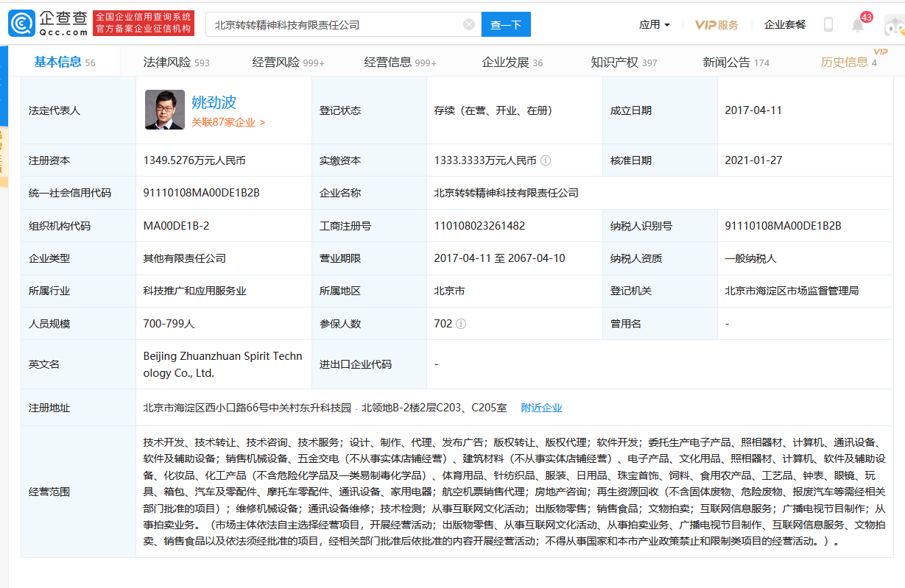Viewport: 905px width, 588px height.
Task: Switch to 知识产权 tab
Action: (x=624, y=63)
